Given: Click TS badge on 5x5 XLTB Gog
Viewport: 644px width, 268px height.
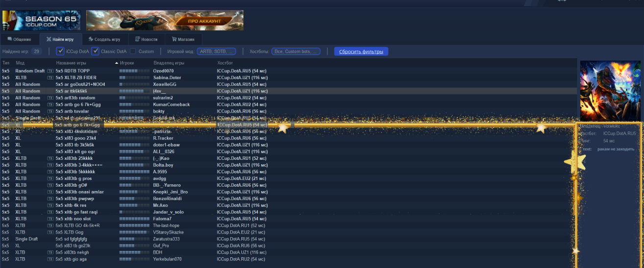Looking at the screenshot, I should (x=50, y=232).
